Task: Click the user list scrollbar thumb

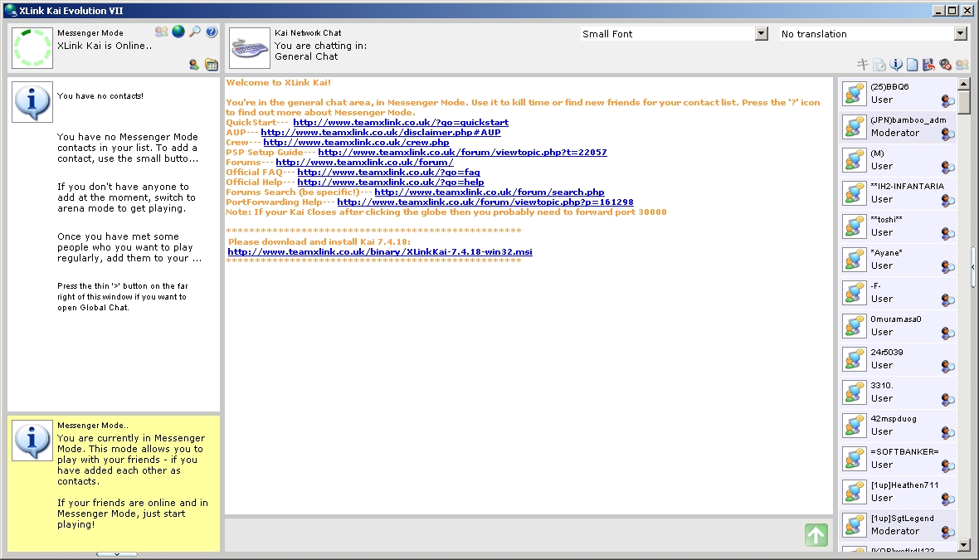Action: [x=963, y=102]
